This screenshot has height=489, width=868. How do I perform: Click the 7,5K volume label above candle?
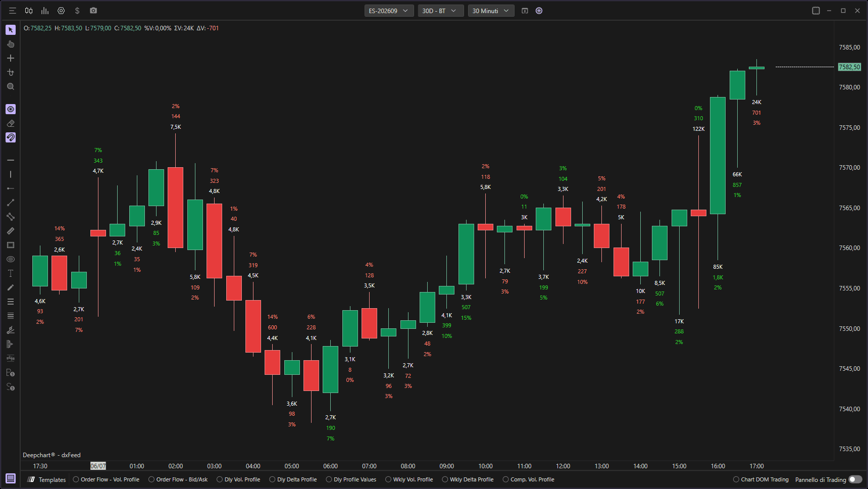(175, 127)
